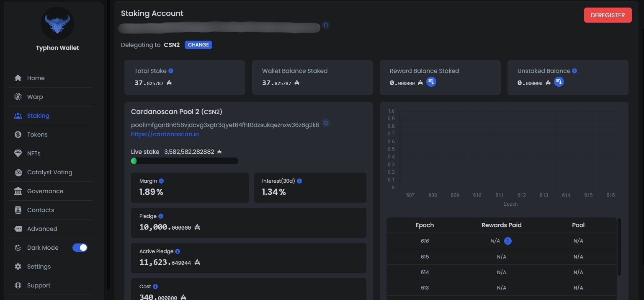
Task: Click the Unstaked Balance withdraw icon
Action: [x=559, y=82]
